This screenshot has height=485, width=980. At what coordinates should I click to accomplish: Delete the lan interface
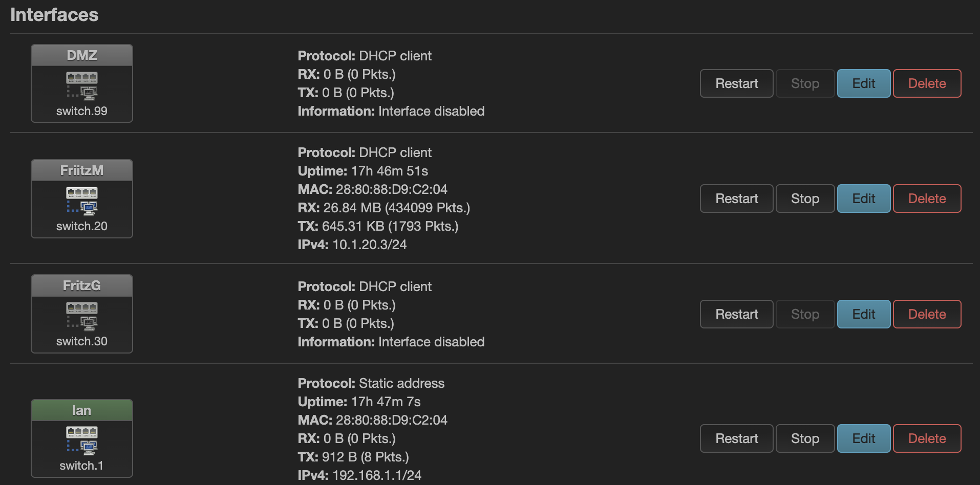click(x=927, y=438)
